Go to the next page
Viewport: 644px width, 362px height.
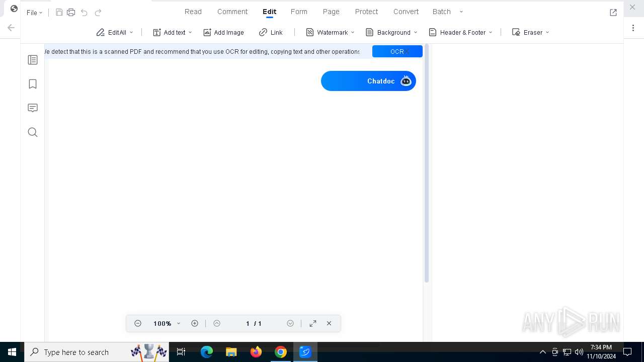point(290,323)
